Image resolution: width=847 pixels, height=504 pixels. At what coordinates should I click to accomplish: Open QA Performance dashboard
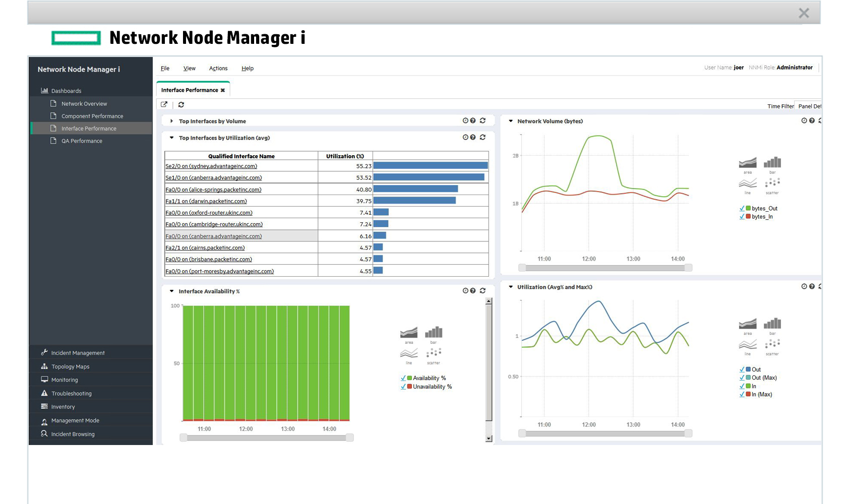pos(82,141)
